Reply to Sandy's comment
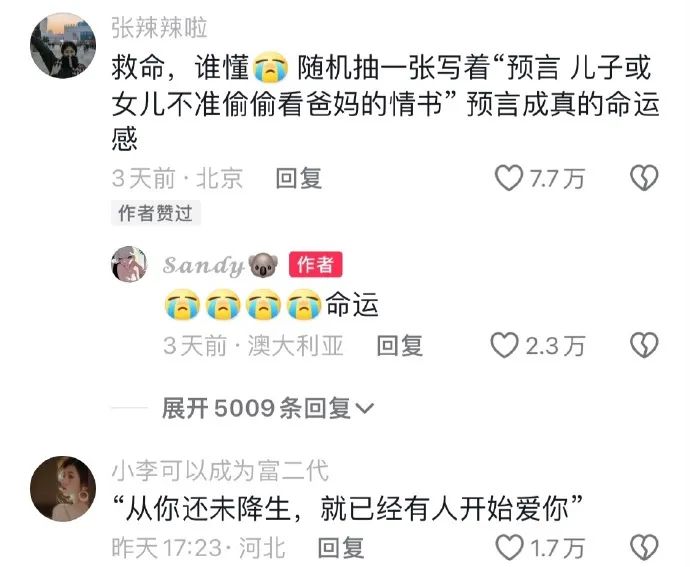 click(x=400, y=346)
